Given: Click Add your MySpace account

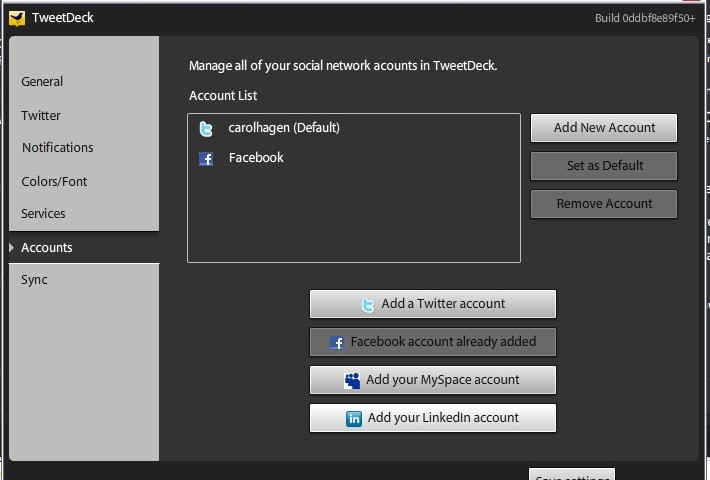Looking at the screenshot, I should pyautogui.click(x=432, y=380).
